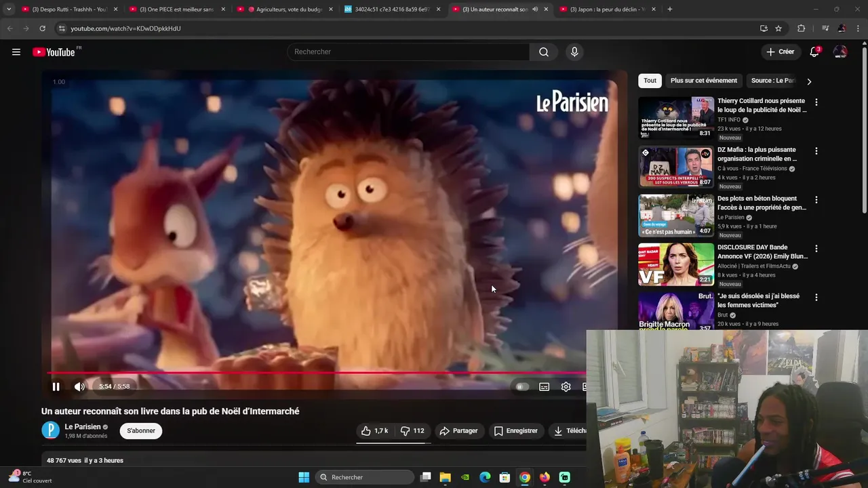Open options for Thierry Cotillard video
Image resolution: width=868 pixels, height=488 pixels.
(x=816, y=102)
